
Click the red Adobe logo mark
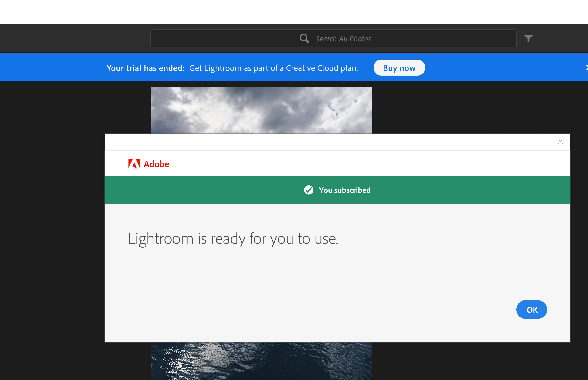134,163
